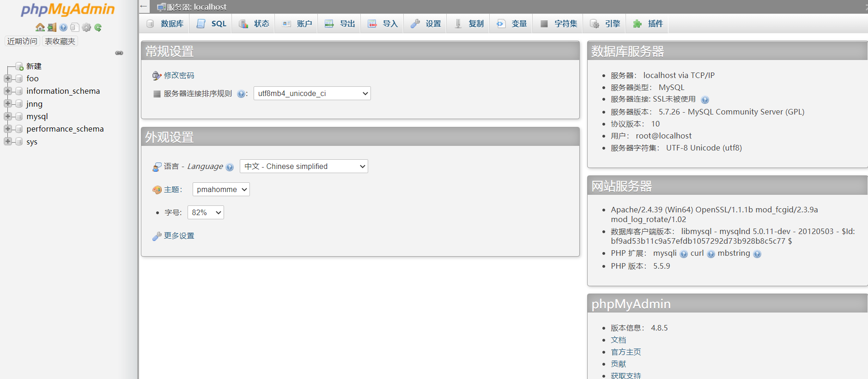Open help icon beside 服务器连接排序规则

coord(241,94)
